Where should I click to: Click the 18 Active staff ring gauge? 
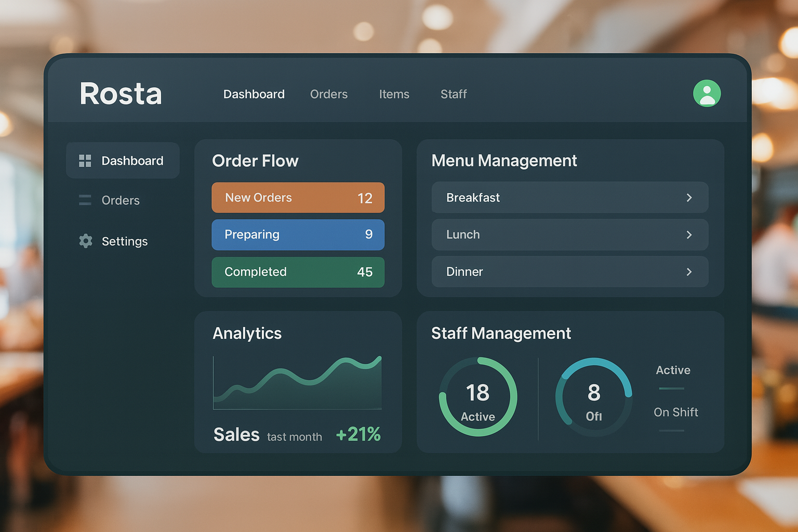point(478,397)
